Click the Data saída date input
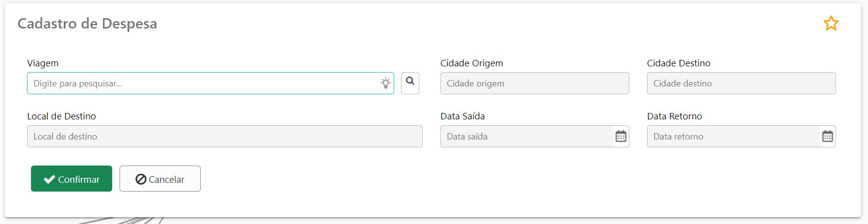868x224 pixels. 527,137
